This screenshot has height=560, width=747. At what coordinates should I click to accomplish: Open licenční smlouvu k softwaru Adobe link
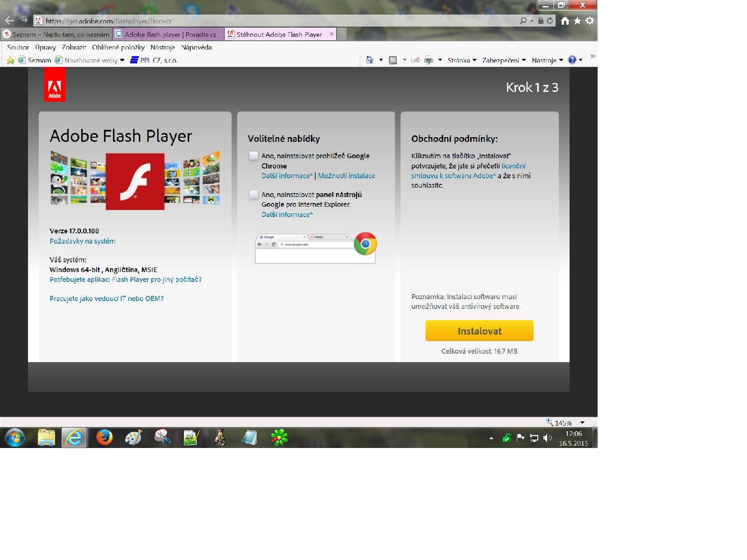[468, 171]
